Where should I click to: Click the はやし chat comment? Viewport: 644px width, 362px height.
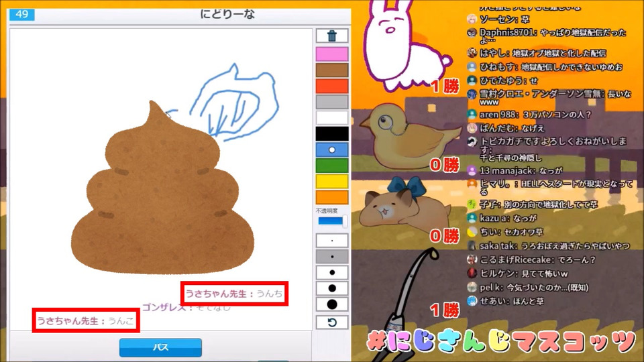(537, 53)
